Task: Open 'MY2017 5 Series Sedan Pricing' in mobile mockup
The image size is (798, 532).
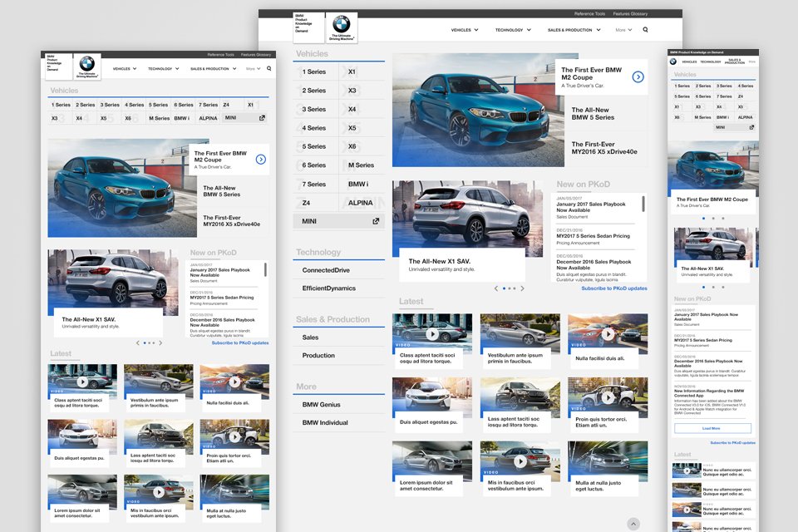Action: pyautogui.click(x=703, y=340)
